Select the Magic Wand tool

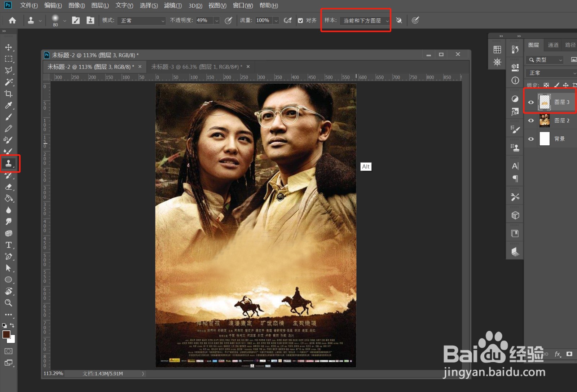(9, 82)
